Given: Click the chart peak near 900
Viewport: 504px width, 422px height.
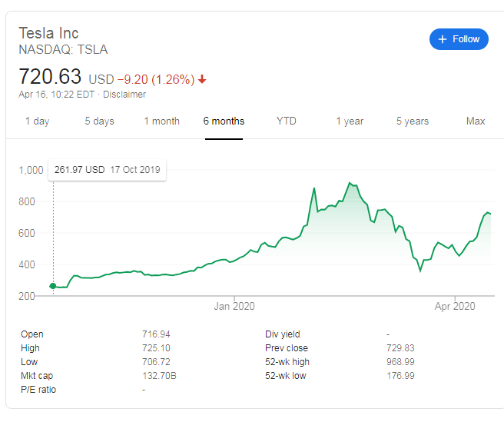Looking at the screenshot, I should 350,183.
